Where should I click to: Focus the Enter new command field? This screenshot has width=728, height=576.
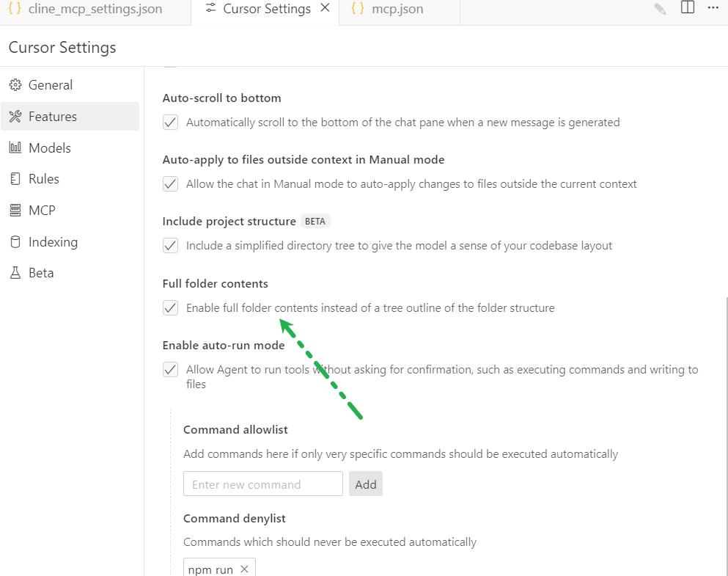tap(263, 484)
